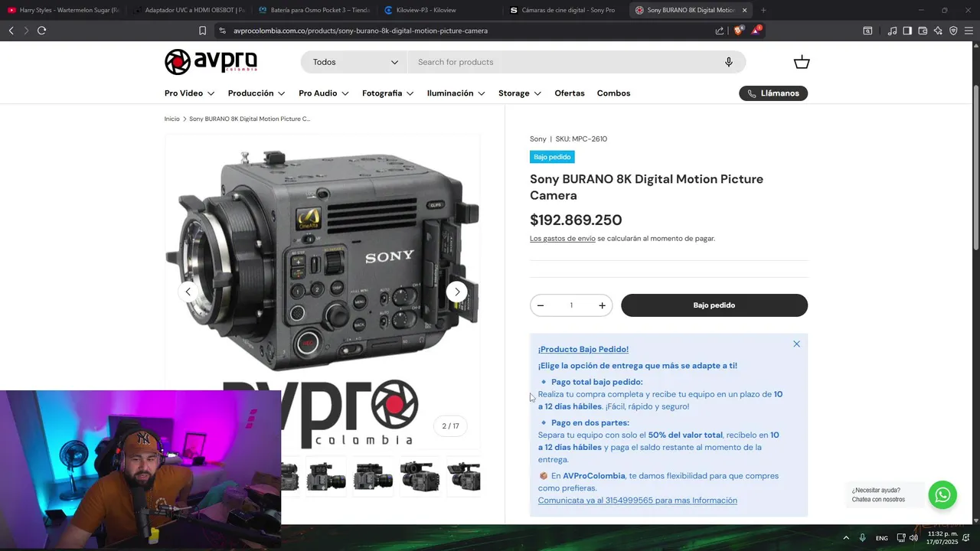The width and height of the screenshot is (980, 551).
Task: Click the black Bajo pedido order button
Action: (x=714, y=305)
